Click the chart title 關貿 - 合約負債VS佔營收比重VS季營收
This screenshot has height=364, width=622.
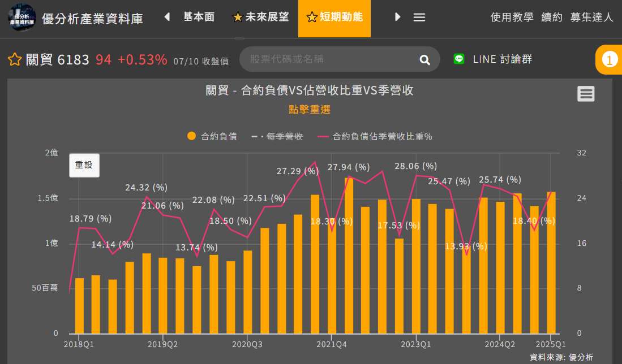pos(310,90)
